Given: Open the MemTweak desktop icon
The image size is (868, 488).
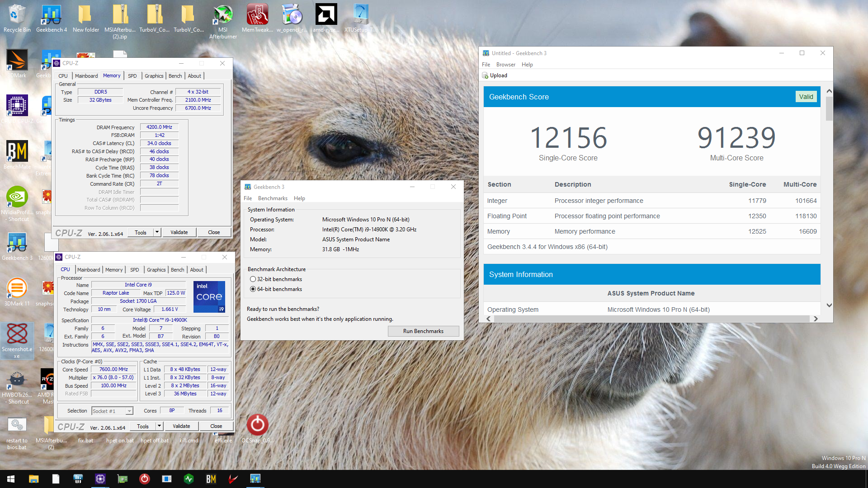Looking at the screenshot, I should (x=257, y=18).
